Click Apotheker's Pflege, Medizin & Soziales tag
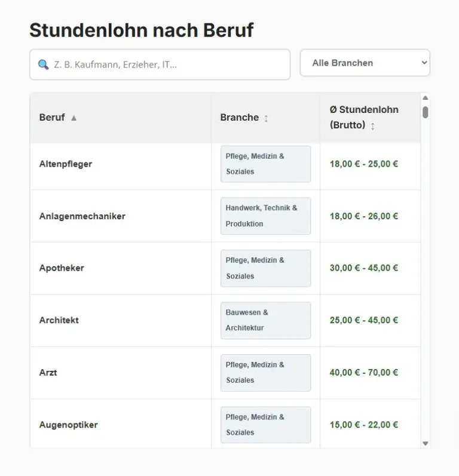 [265, 268]
